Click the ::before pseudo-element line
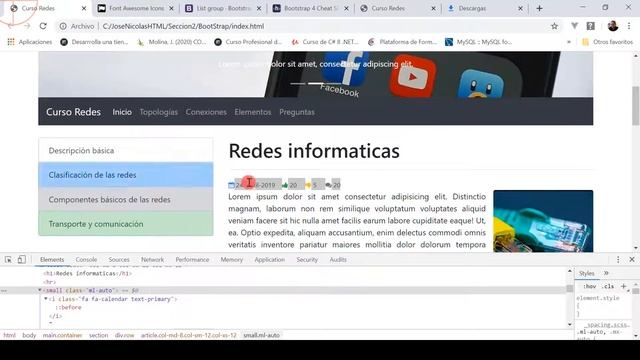640x360 pixels. tap(69, 307)
